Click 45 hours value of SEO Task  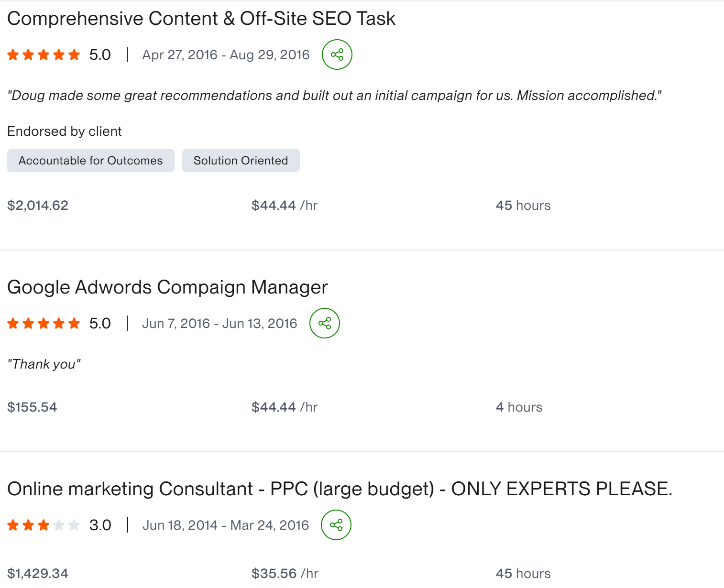tap(524, 206)
